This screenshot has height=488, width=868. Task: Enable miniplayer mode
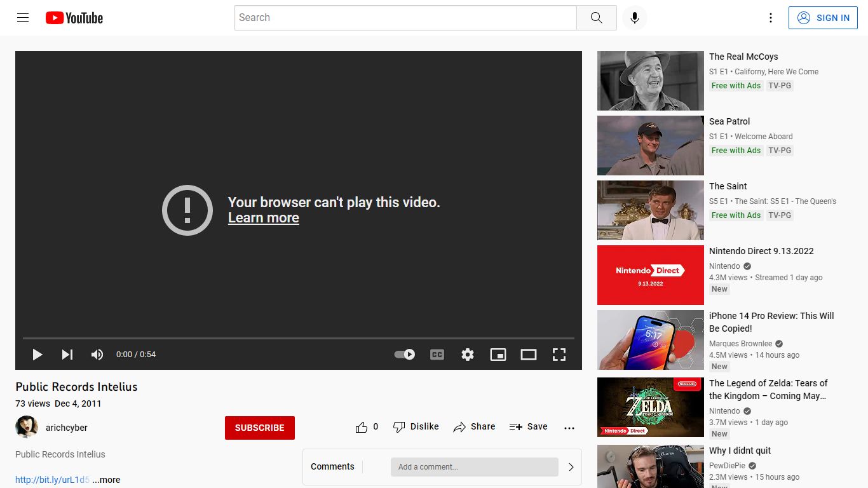[498, 355]
